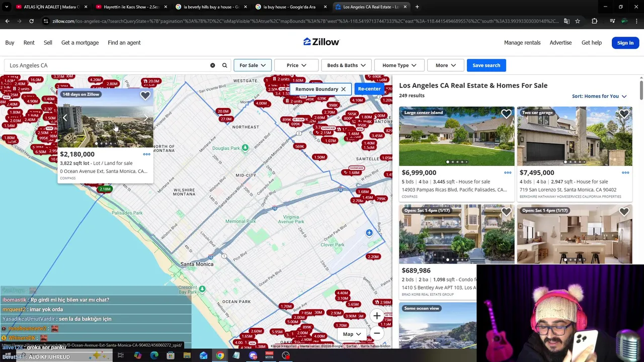Screen dimensions: 644x362
Task: Open options dots for $2,180,000 popup listing
Action: pos(146,154)
